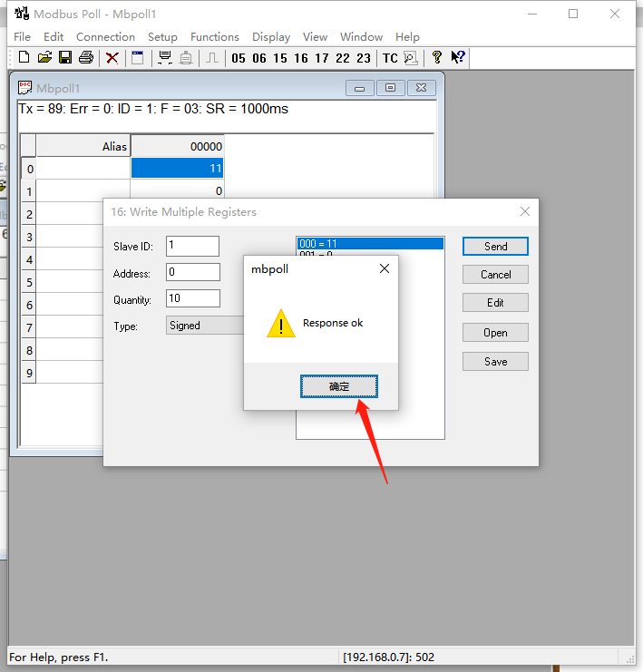Click the yellow question mark Help icon
Image resolution: width=643 pixels, height=672 pixels.
(437, 58)
